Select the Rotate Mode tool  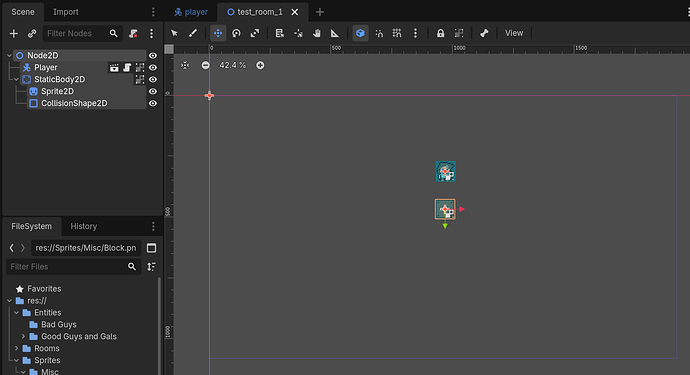point(236,33)
